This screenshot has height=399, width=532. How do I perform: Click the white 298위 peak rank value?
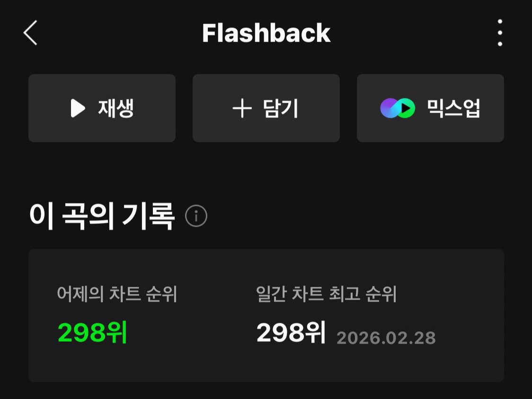coord(291,332)
